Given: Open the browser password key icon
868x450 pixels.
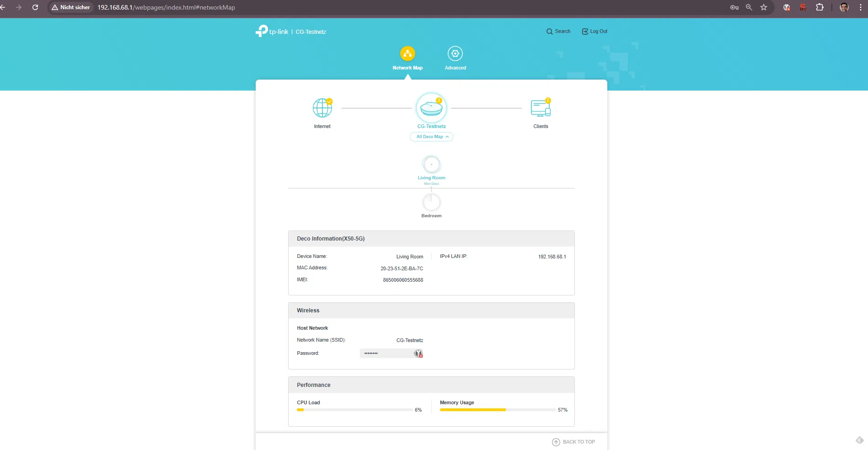Looking at the screenshot, I should (x=734, y=7).
